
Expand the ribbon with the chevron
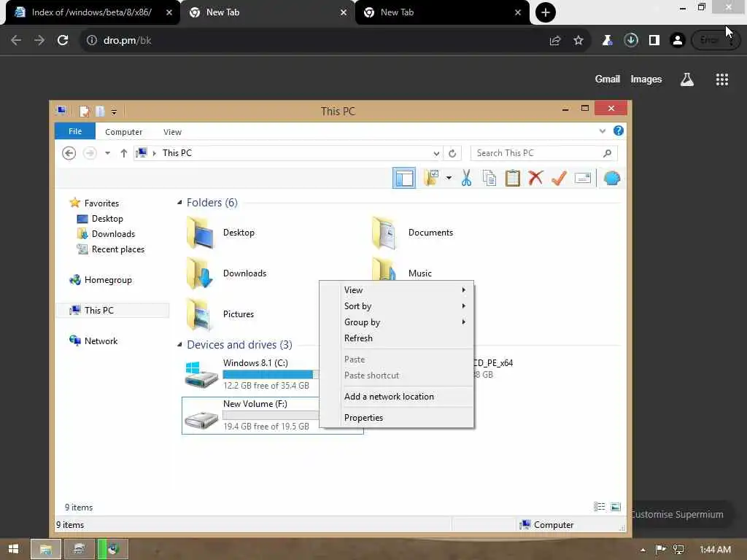coord(602,131)
